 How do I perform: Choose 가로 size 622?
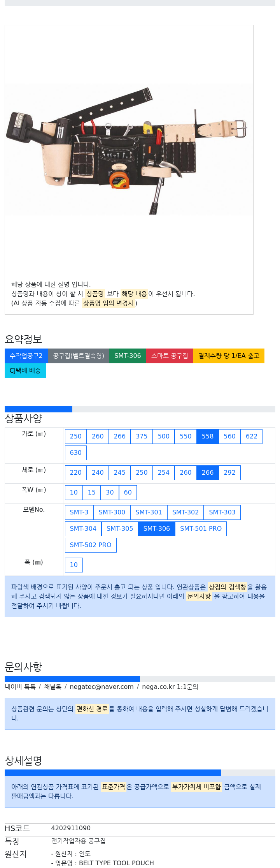[x=252, y=437]
